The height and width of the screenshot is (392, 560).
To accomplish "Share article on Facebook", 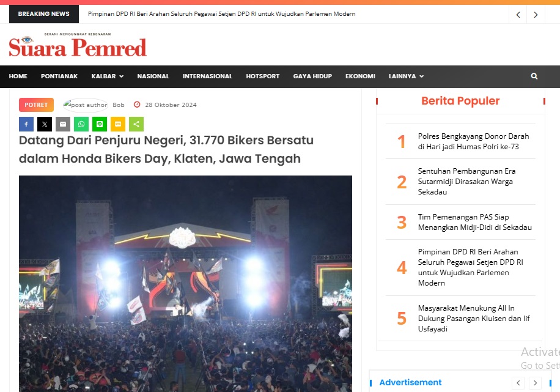I will pos(26,124).
